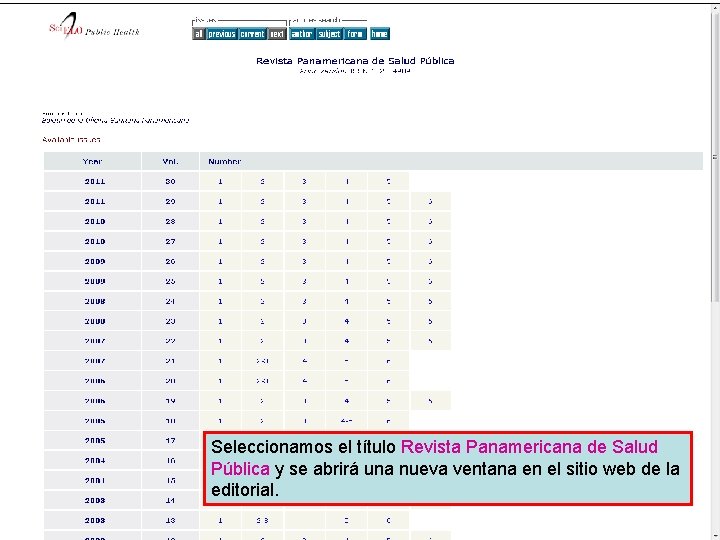Open combined issue 2-3 of volume 20

point(262,381)
